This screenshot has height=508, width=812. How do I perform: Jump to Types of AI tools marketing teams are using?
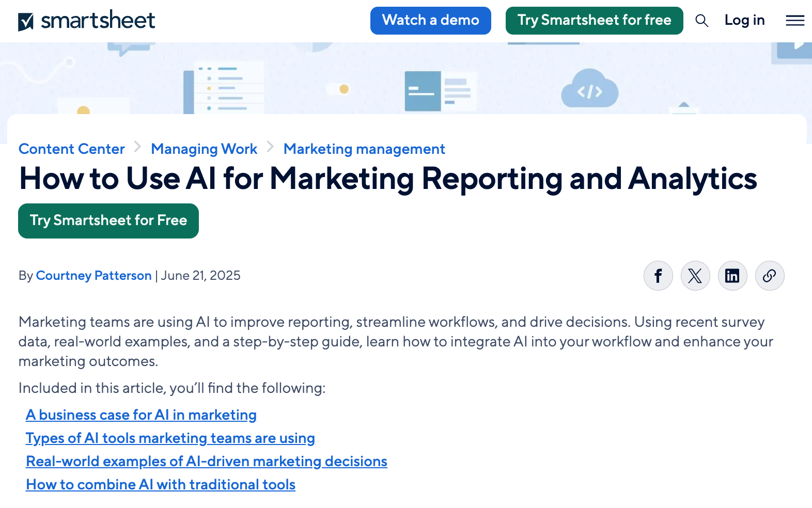point(170,438)
